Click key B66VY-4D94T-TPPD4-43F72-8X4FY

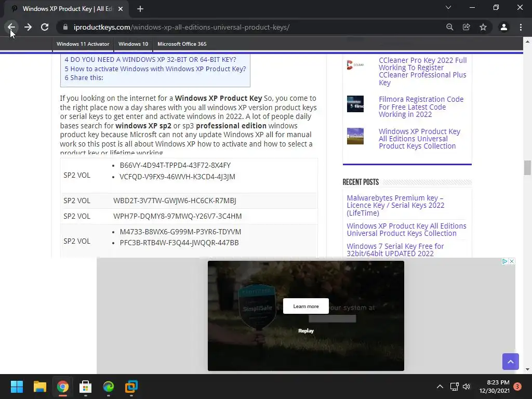[x=175, y=165]
